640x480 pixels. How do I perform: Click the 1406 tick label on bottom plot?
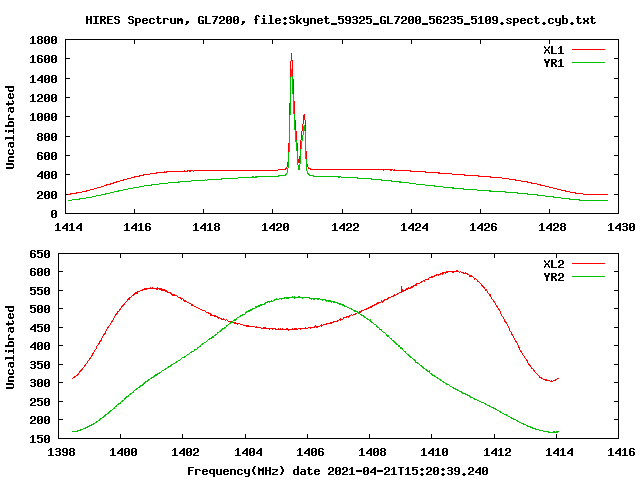(x=308, y=453)
